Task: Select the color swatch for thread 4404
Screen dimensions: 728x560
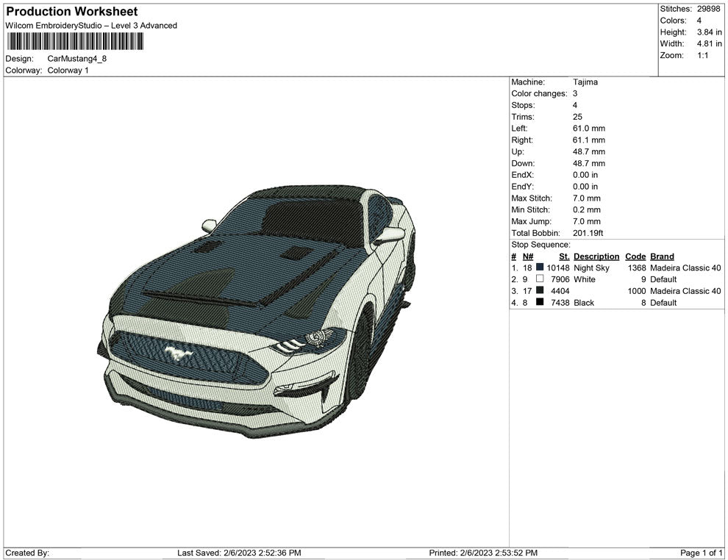Action: tap(540, 291)
